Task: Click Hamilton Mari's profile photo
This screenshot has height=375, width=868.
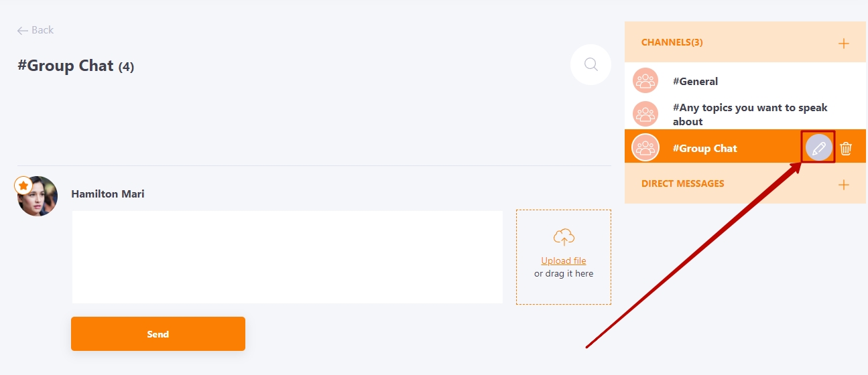Action: [x=38, y=196]
